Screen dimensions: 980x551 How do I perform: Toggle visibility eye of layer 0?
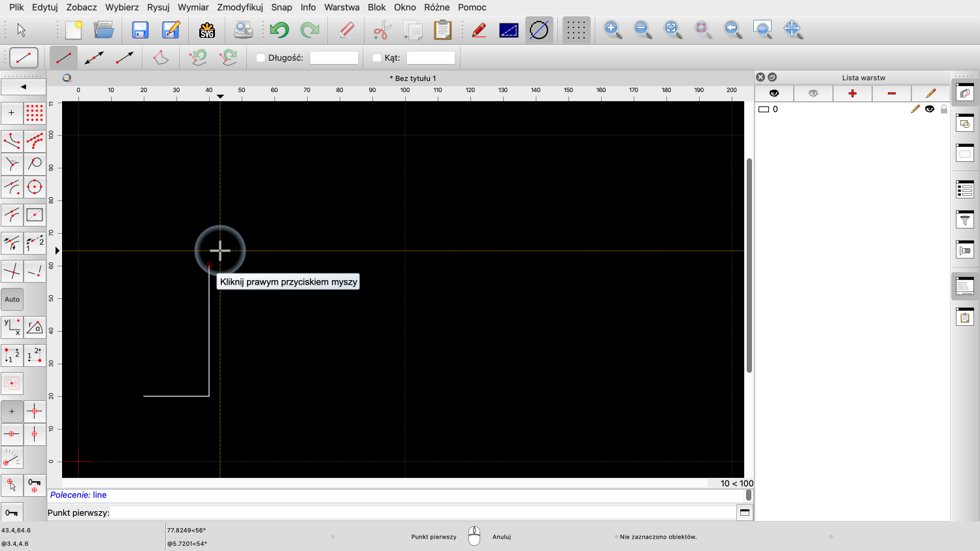[929, 109]
